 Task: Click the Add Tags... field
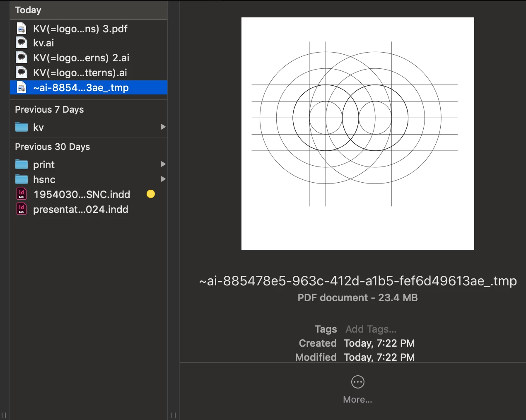[x=371, y=329]
